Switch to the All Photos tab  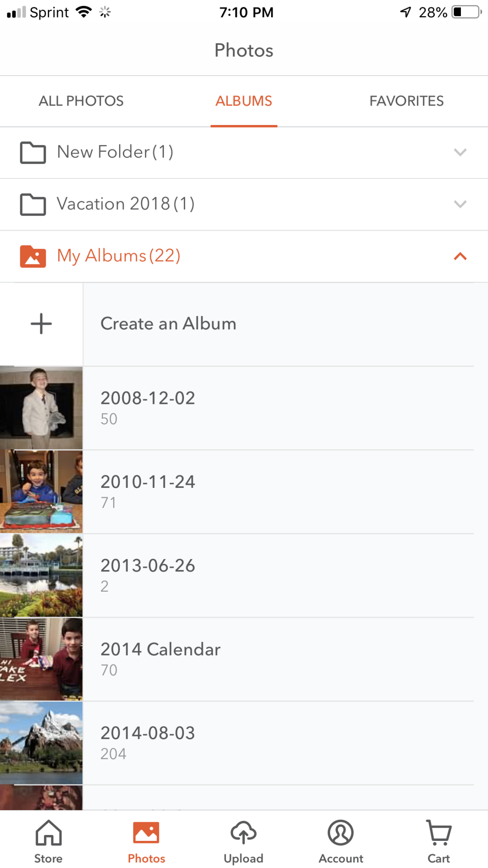coord(81,101)
